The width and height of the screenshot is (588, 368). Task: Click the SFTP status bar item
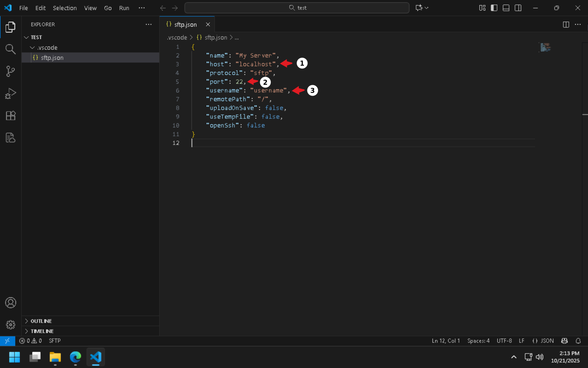(x=54, y=341)
